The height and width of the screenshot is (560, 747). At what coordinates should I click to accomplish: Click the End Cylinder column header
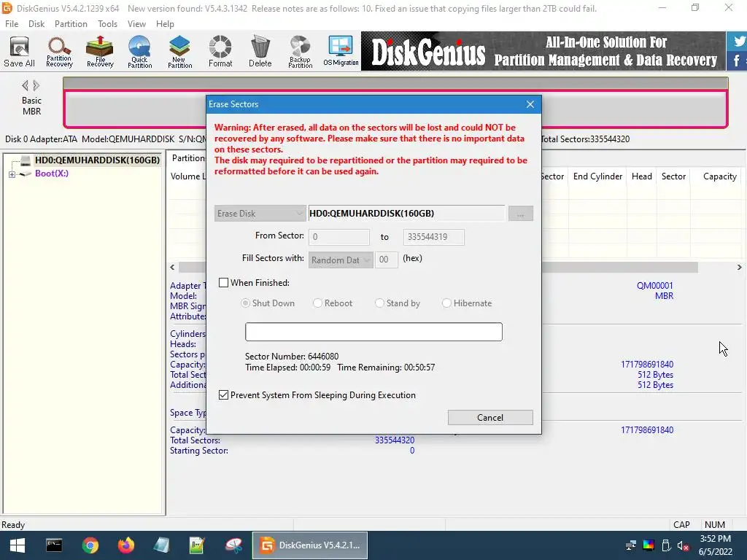pos(597,176)
